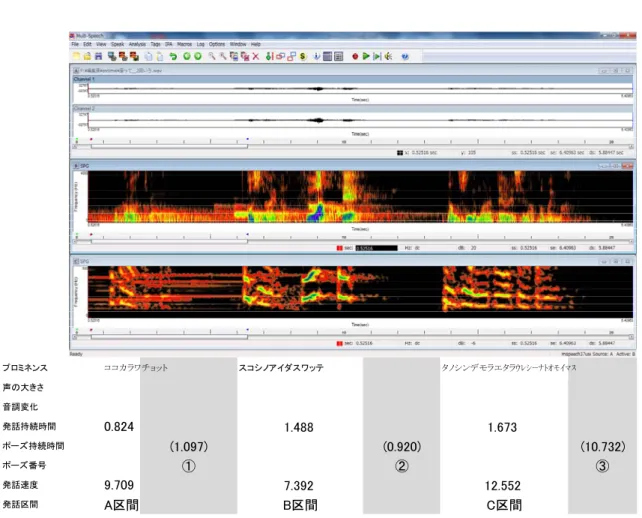The width and height of the screenshot is (642, 518).
Task: Start recording with the red Record button
Action: click(x=355, y=56)
